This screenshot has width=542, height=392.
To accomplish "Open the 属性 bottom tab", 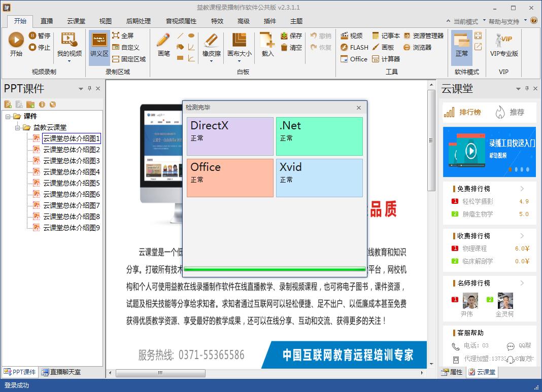I will (x=452, y=372).
